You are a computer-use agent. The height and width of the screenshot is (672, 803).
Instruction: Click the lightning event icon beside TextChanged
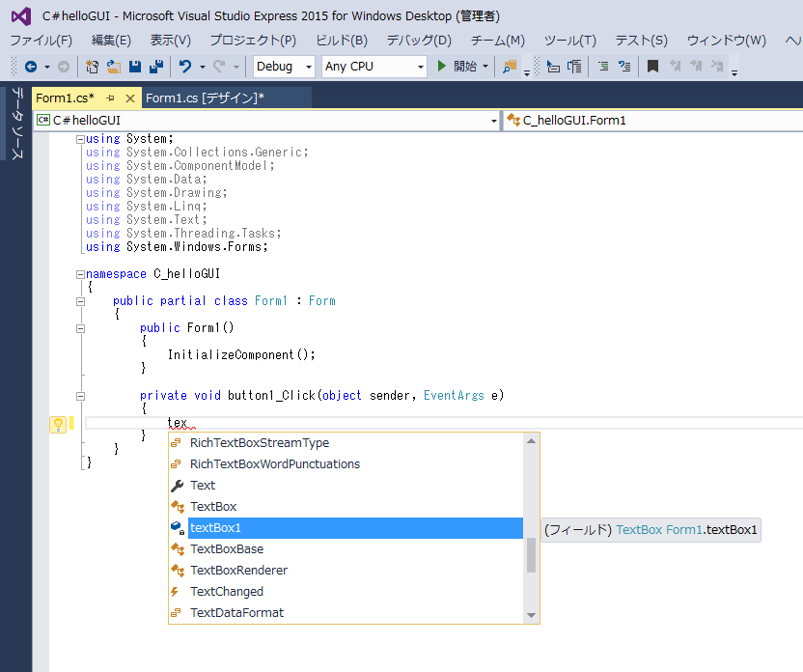click(x=175, y=592)
